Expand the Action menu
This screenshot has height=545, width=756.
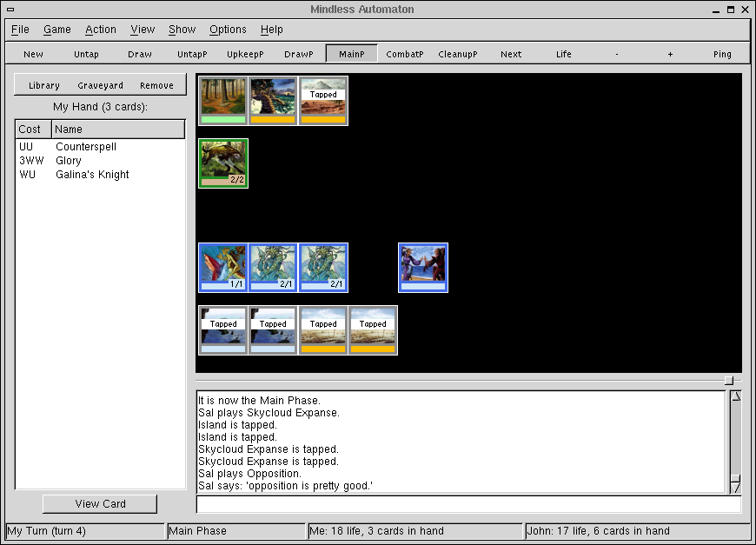100,30
